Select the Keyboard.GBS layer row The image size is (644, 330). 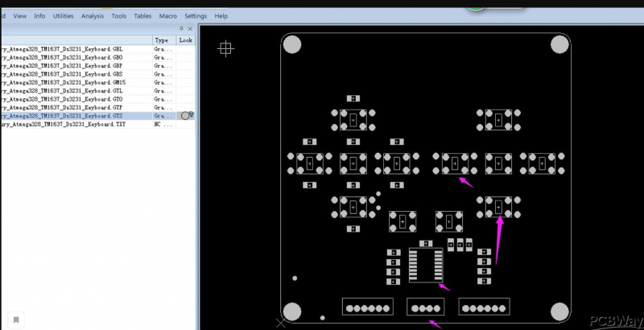point(97,74)
